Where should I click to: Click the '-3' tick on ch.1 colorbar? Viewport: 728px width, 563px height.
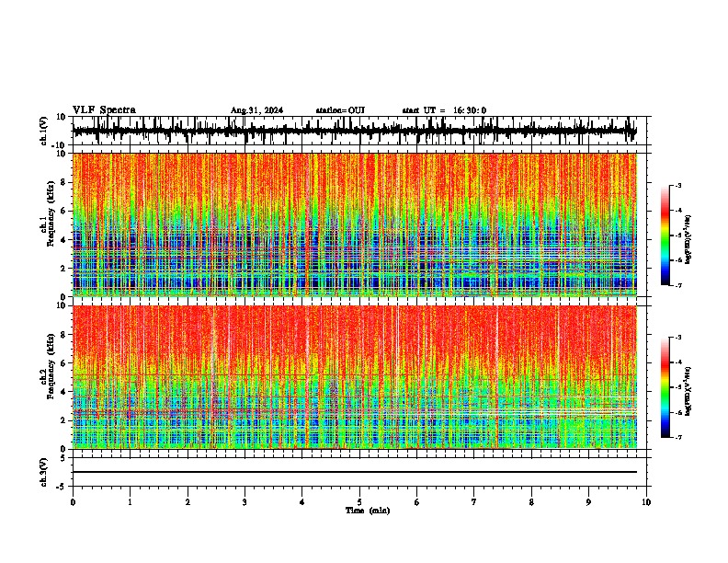677,185
